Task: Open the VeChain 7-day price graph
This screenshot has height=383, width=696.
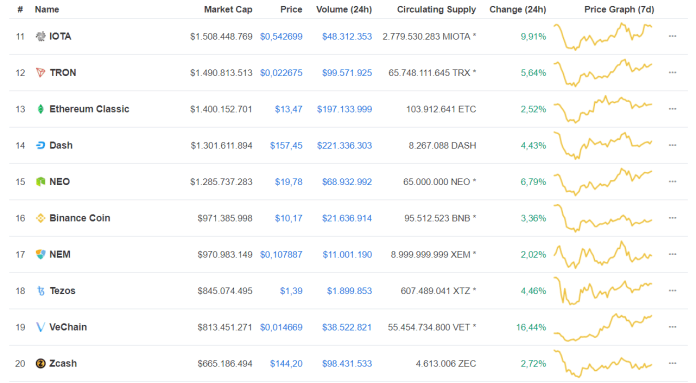Action: point(603,328)
